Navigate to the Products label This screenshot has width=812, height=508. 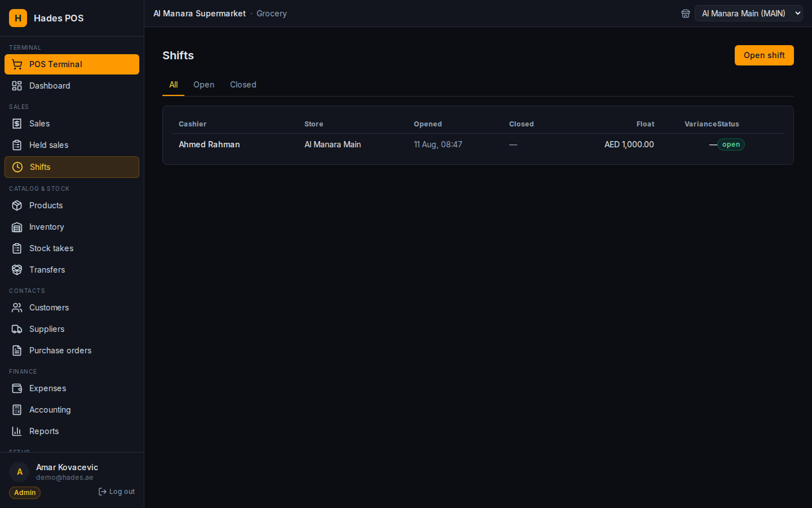(46, 205)
